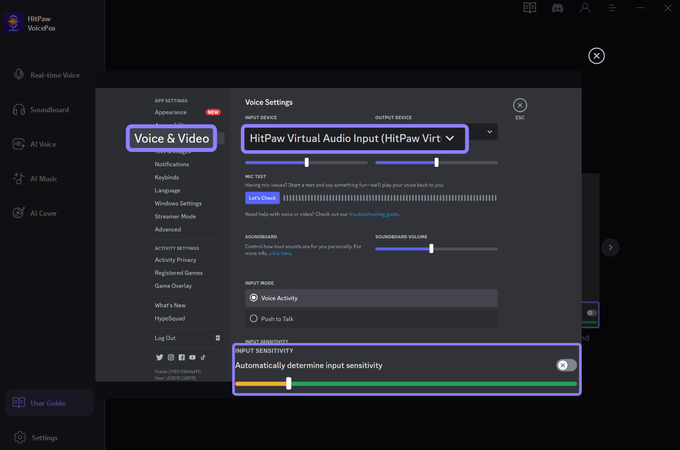680x450 pixels.
Task: Select AI Music sidebar icon
Action: [19, 178]
